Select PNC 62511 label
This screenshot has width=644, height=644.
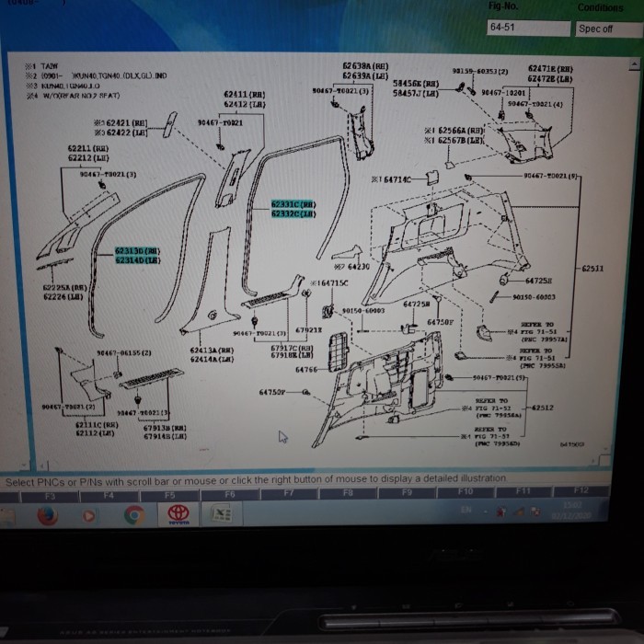tap(592, 269)
